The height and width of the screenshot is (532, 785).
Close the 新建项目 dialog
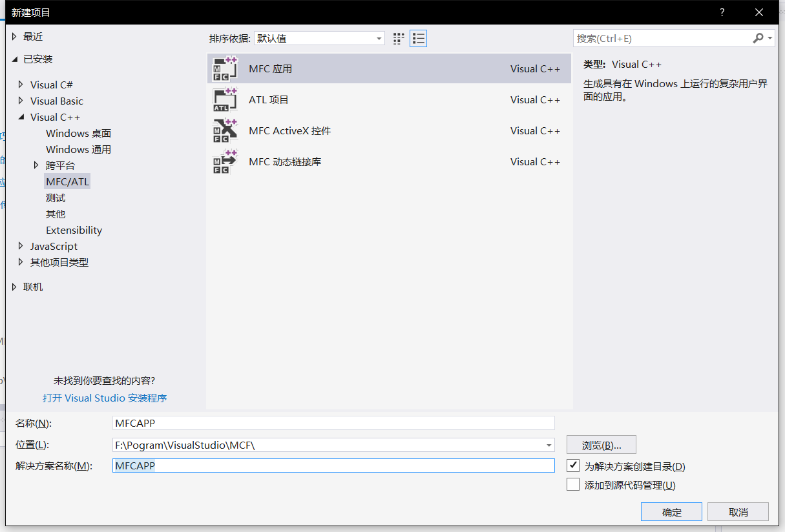(x=759, y=12)
